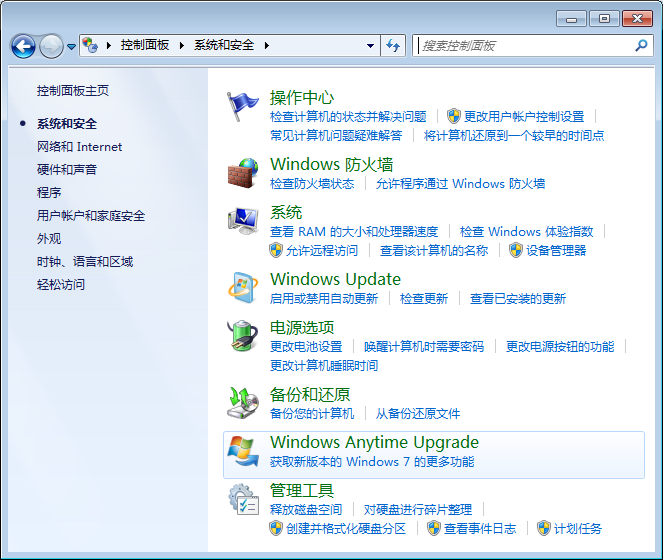The width and height of the screenshot is (663, 560).
Task: Open 时钟、语言和区域 in sidebar
Action: tap(85, 261)
